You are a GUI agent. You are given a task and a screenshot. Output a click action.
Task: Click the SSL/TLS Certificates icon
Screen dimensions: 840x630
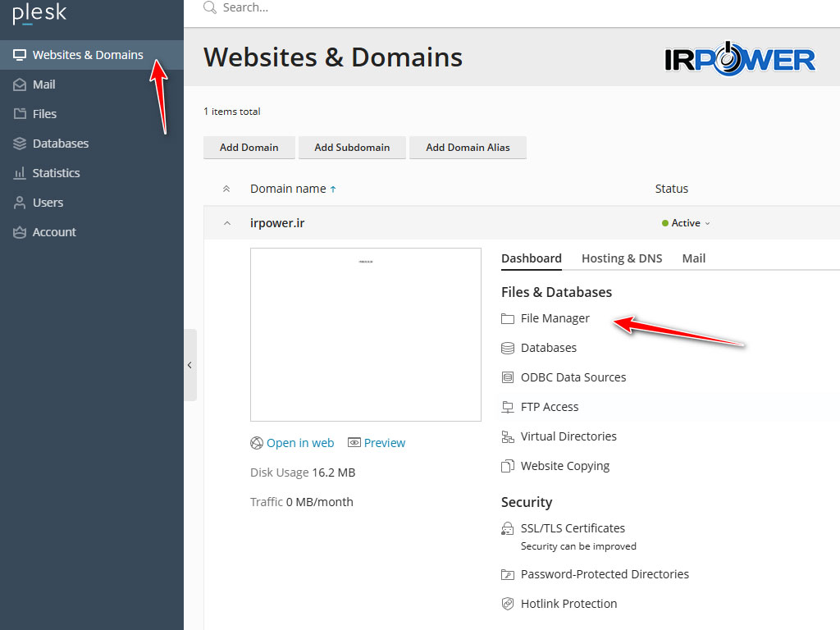point(508,528)
